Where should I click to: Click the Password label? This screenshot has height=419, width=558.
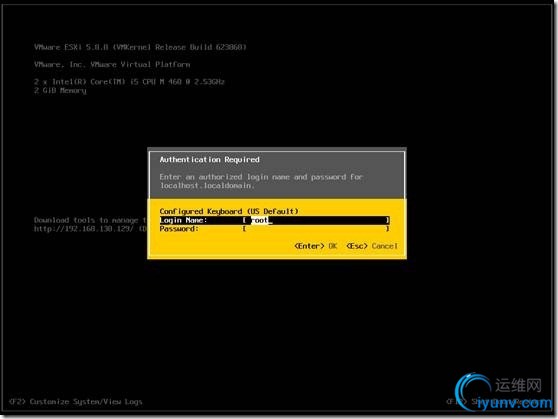coord(179,229)
